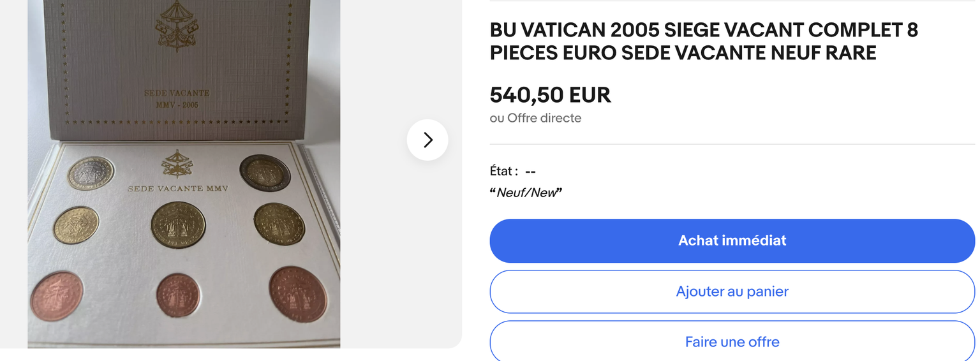
Task: Click the Neuf/New condition description
Action: (x=526, y=193)
